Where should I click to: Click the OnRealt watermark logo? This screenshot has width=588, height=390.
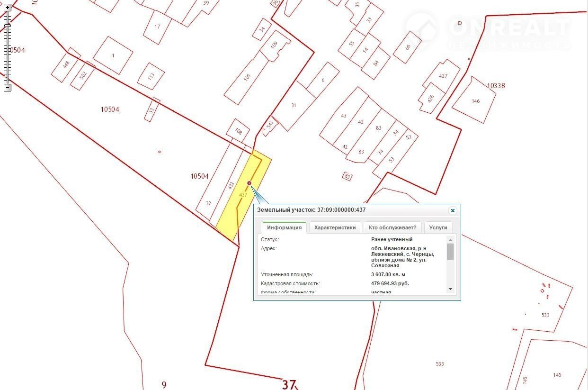click(x=488, y=32)
